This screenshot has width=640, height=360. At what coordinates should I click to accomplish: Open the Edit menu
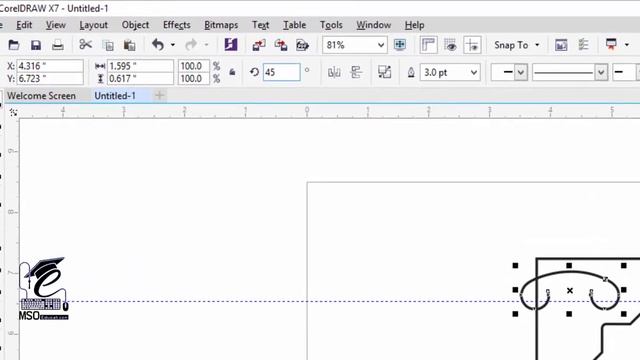coord(24,25)
